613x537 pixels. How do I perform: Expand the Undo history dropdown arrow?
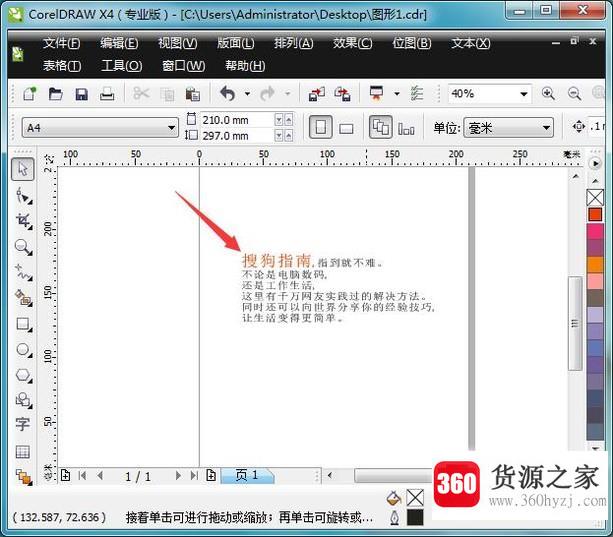pos(247,94)
